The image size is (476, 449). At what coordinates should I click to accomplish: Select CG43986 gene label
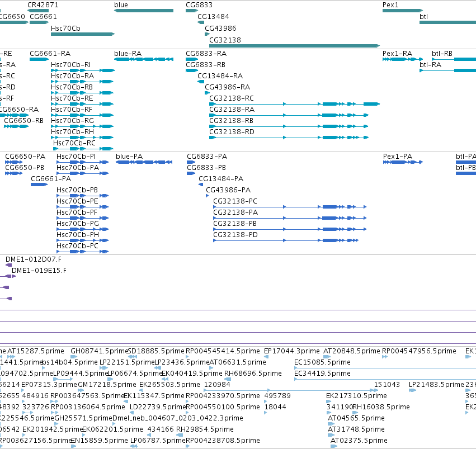(220, 29)
